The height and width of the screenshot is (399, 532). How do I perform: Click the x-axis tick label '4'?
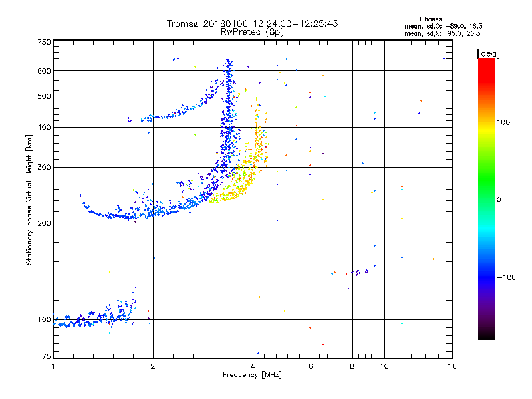point(253,366)
